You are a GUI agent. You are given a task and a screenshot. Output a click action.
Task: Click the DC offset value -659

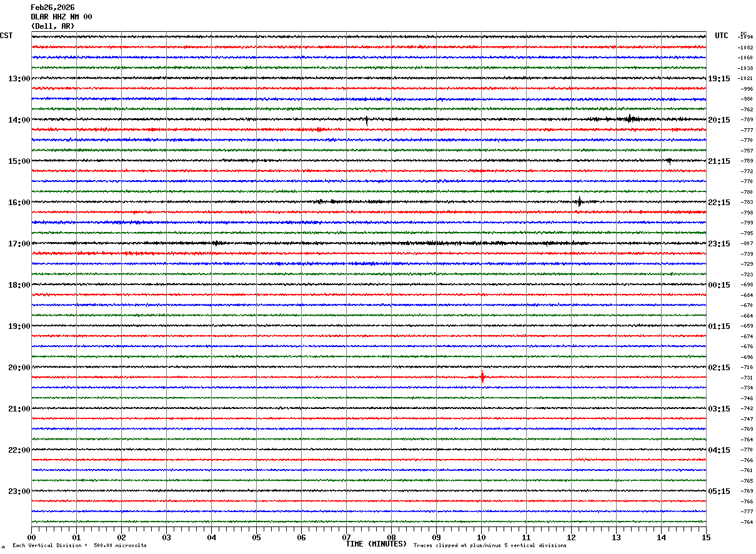click(x=747, y=326)
